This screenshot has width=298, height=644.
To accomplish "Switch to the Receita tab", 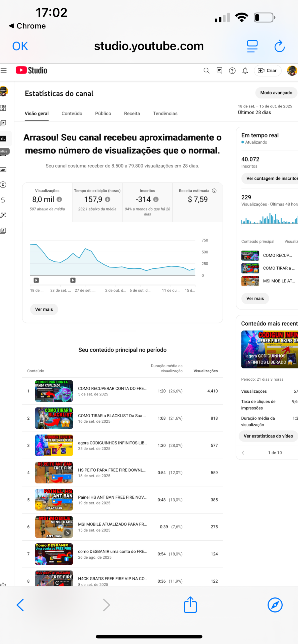I will [x=132, y=113].
